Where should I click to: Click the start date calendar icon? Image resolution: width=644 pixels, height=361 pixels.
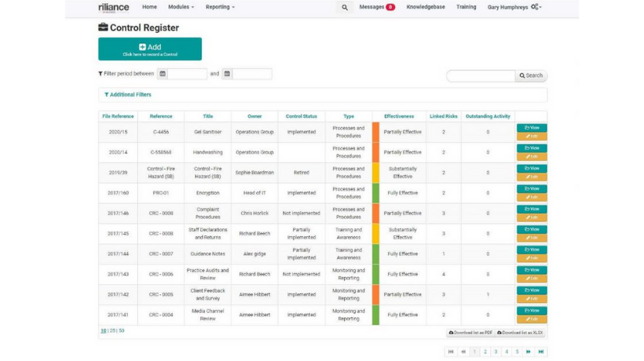tap(163, 74)
